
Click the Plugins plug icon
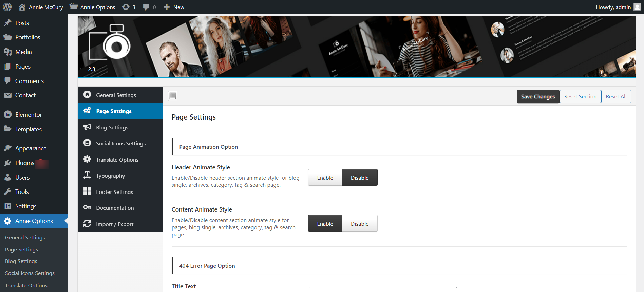tap(7, 163)
